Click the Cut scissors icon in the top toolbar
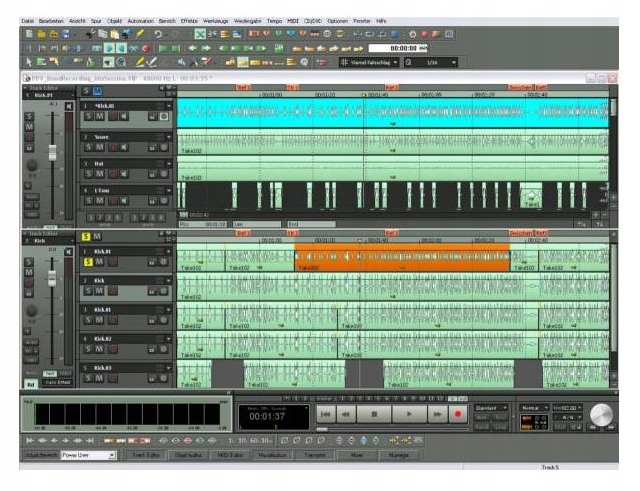This screenshot has height=491, width=640. (x=91, y=34)
